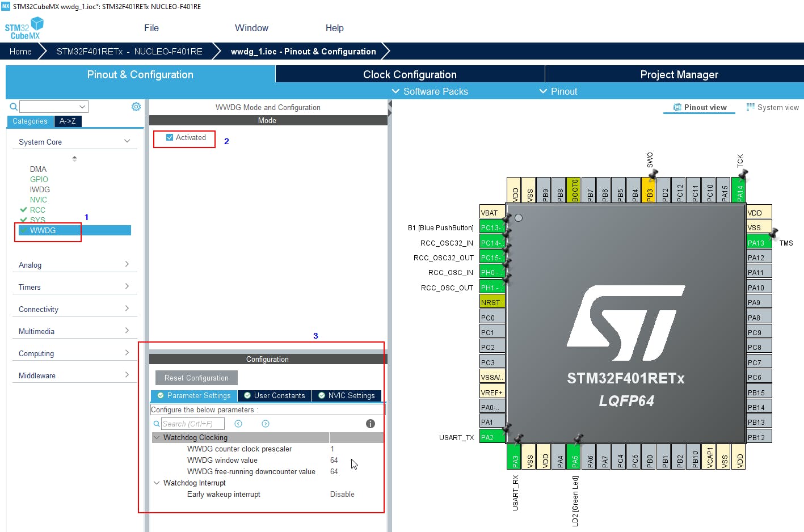Select WWDG in System Core list
This screenshot has height=532, width=804.
point(74,230)
